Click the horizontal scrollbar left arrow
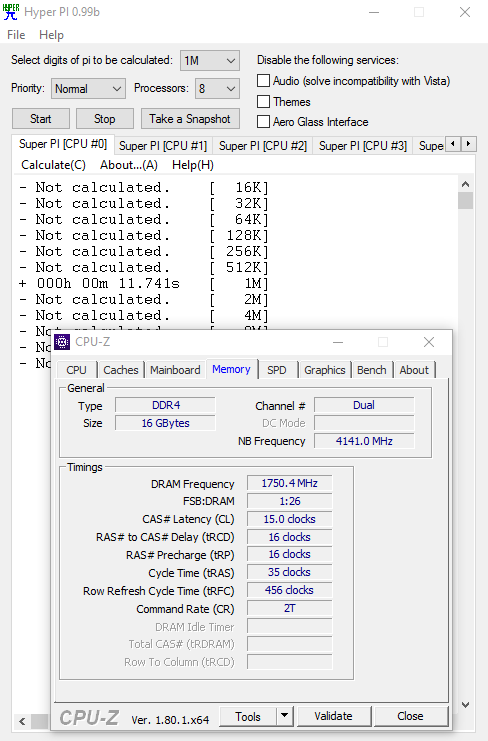 (x=22, y=722)
